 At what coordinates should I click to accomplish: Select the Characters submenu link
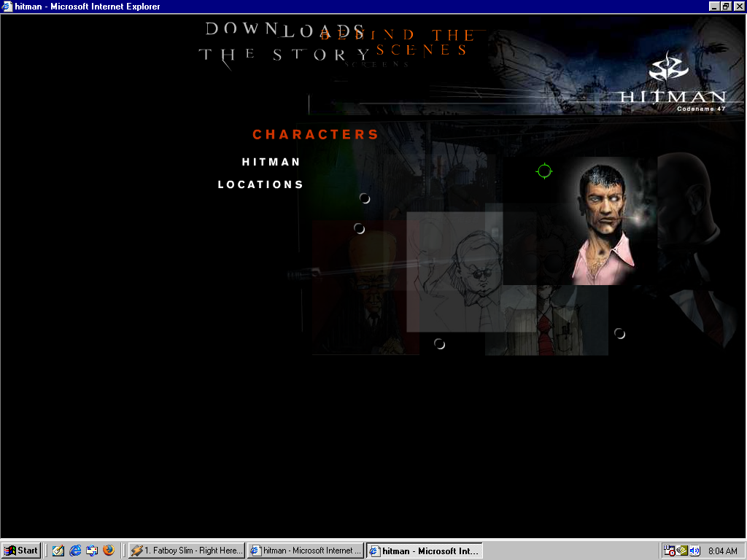click(x=315, y=135)
